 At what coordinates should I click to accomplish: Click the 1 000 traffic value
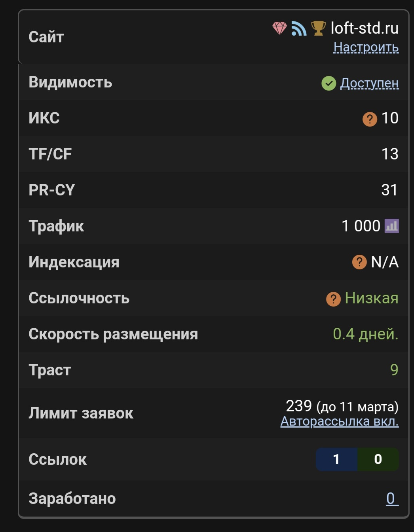361,226
